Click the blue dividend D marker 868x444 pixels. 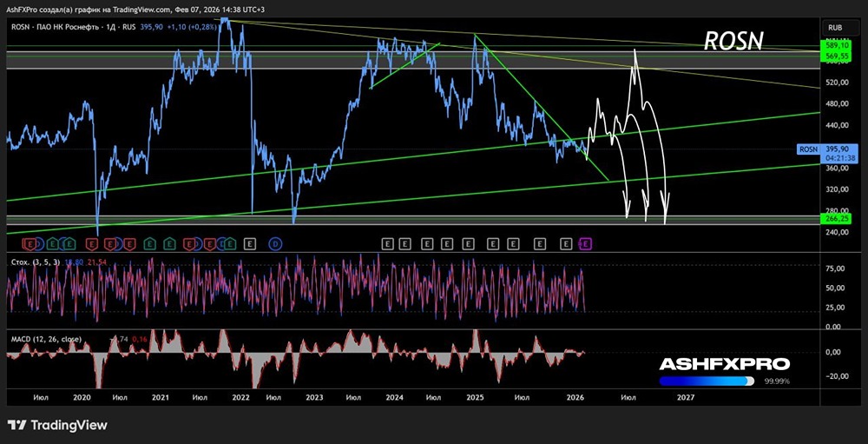tap(275, 242)
